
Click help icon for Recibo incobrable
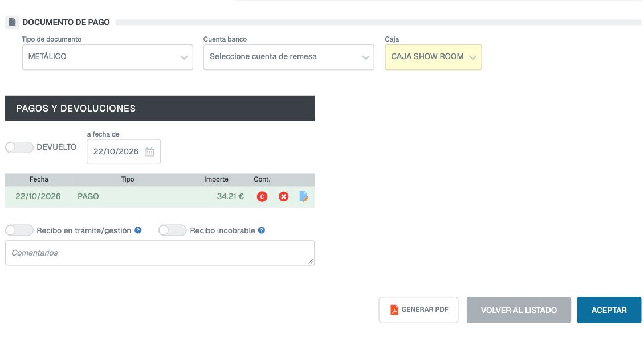coord(262,230)
